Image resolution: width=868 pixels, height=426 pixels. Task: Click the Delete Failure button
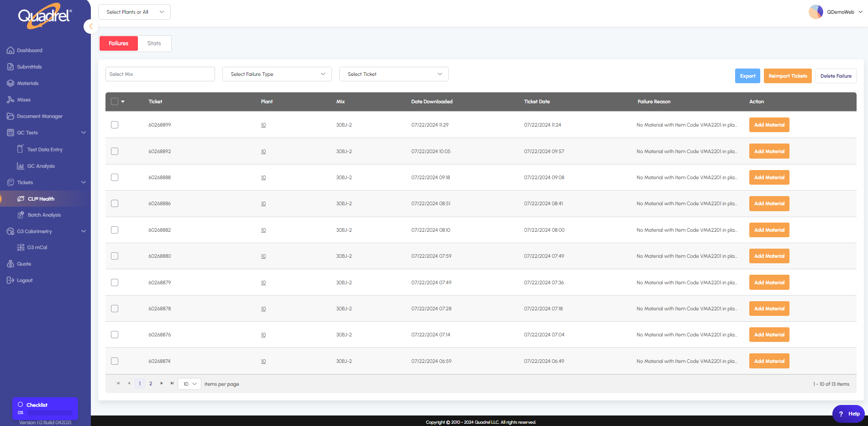[x=836, y=76]
